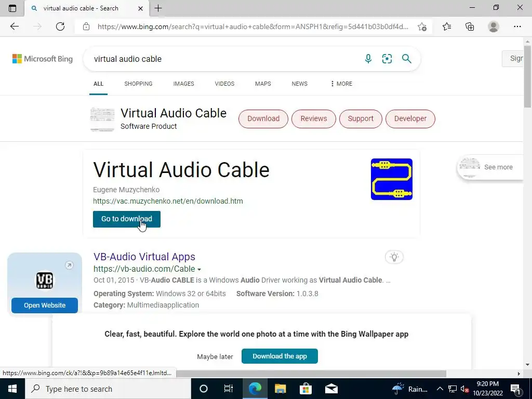The height and width of the screenshot is (399, 532).
Task: Click the Edge icon on taskbar
Action: [x=255, y=389]
